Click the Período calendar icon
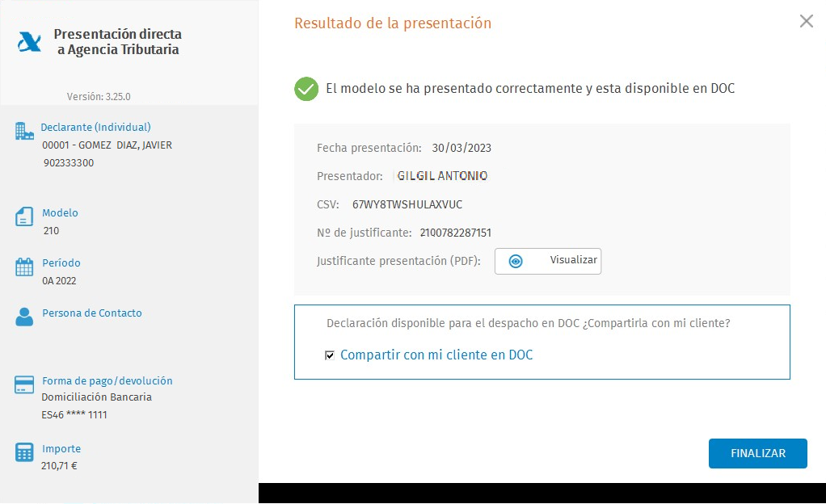Image resolution: width=826 pixels, height=504 pixels. (x=24, y=267)
